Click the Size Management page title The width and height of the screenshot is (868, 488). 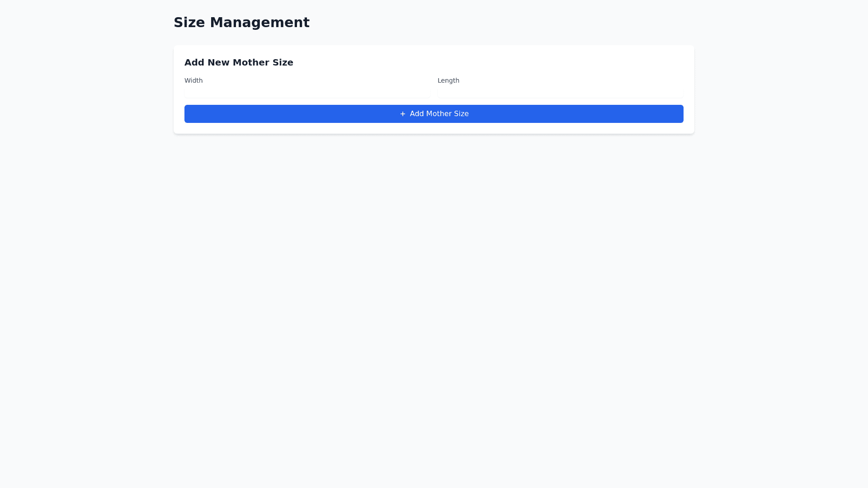(x=241, y=23)
